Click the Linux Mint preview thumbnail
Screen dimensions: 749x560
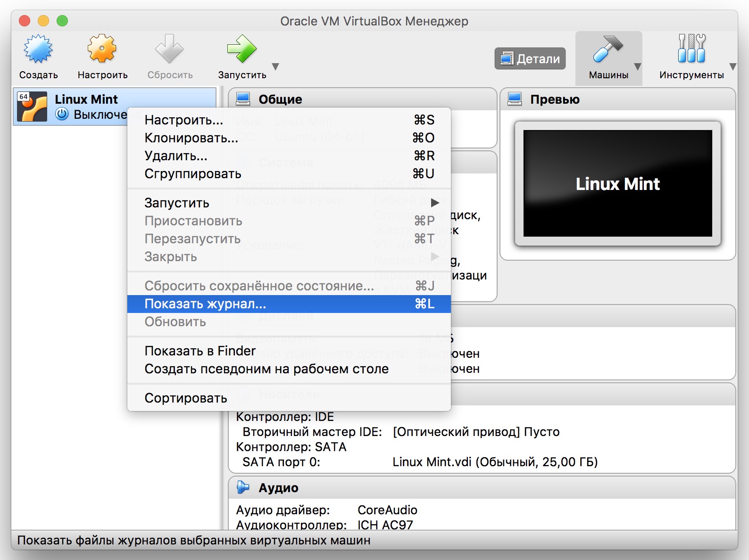(618, 183)
